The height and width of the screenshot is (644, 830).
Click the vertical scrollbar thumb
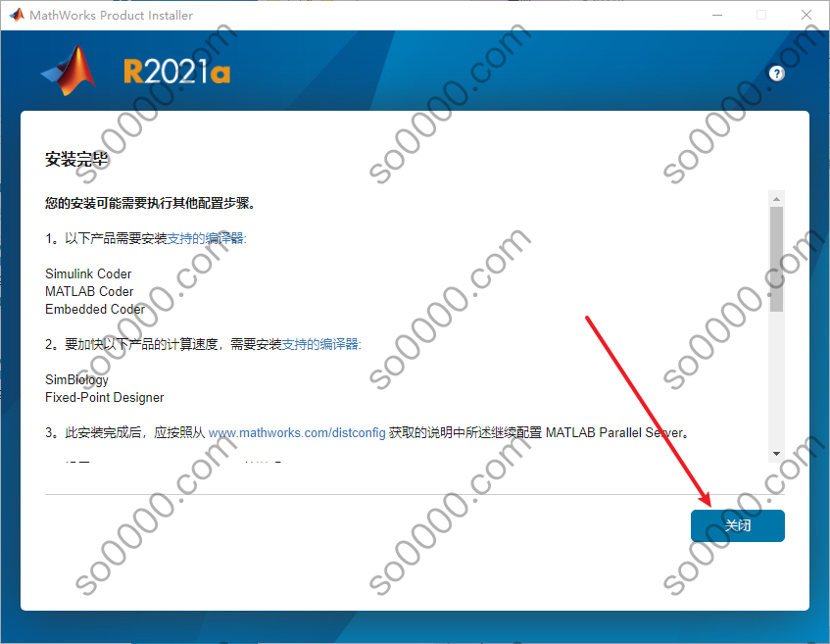click(776, 259)
